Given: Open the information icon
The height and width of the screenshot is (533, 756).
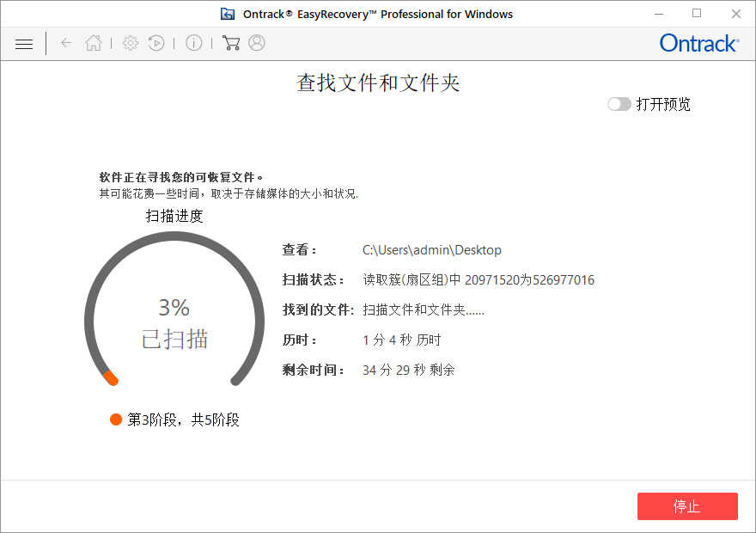Looking at the screenshot, I should point(194,43).
